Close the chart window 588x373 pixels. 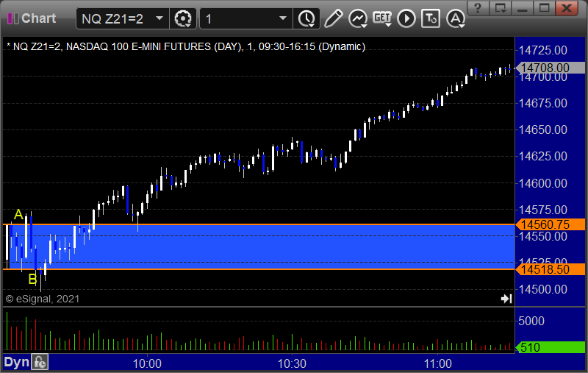(x=567, y=8)
